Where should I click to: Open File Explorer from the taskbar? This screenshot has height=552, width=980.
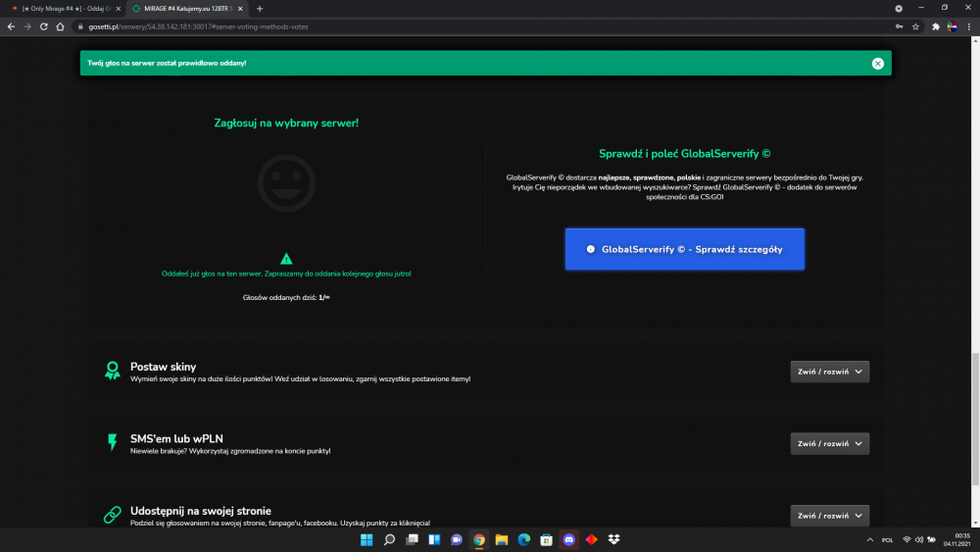click(501, 539)
